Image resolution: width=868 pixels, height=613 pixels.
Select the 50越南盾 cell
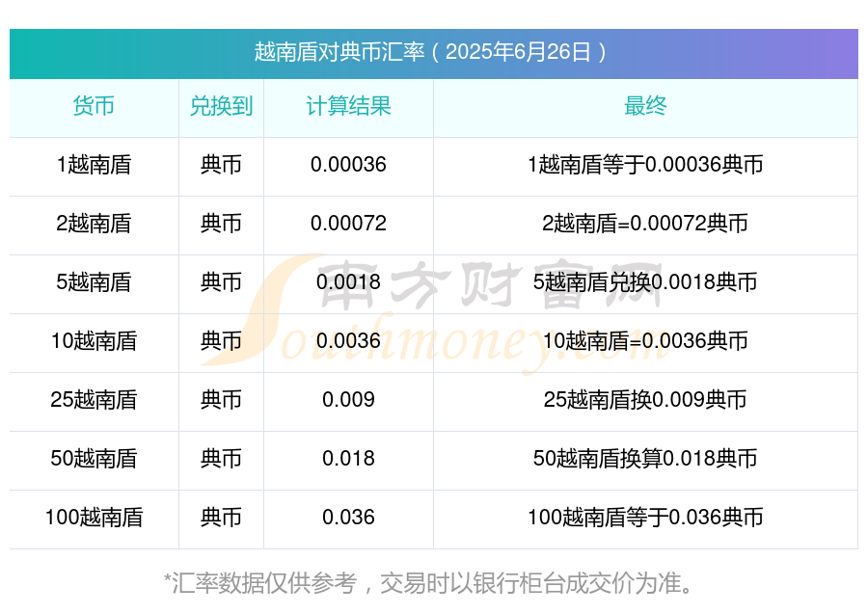click(94, 459)
